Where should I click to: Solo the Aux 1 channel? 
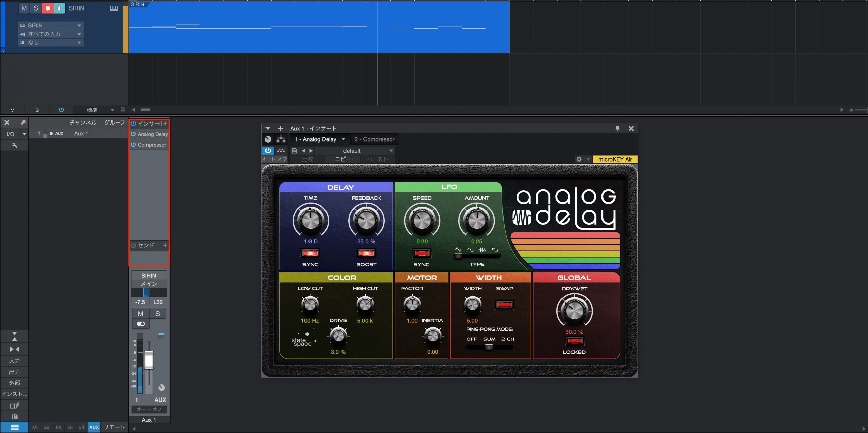(157, 314)
